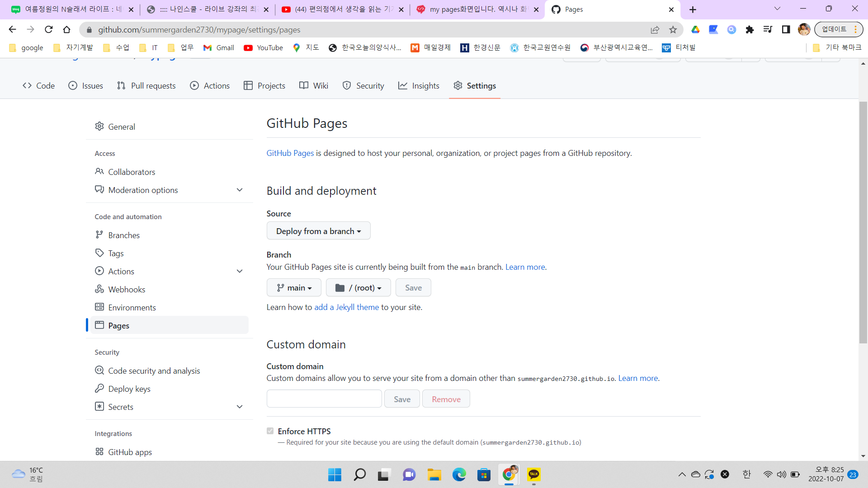Switch to the YouTube browser tab
This screenshot has width=868, height=488.
click(x=342, y=9)
